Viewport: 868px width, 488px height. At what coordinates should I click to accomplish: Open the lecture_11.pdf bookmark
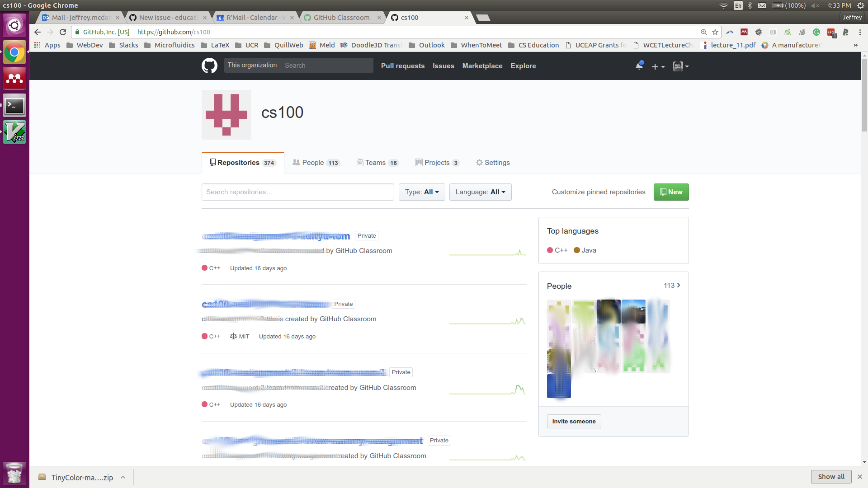[x=728, y=45]
